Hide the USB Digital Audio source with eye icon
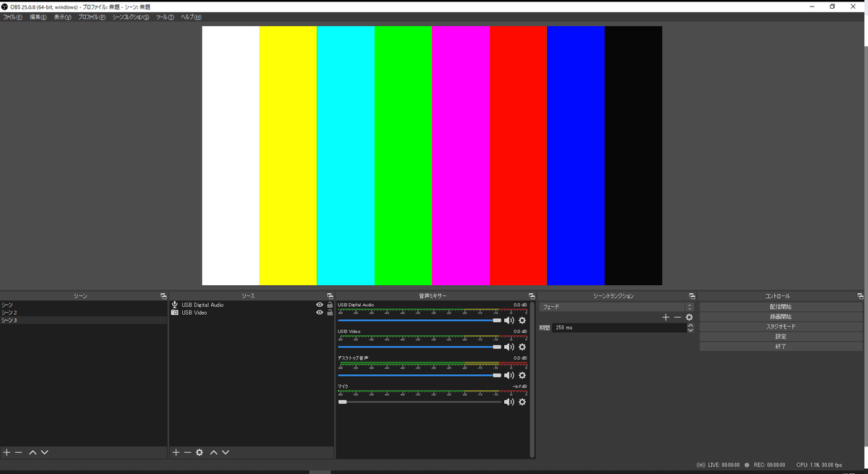 (320, 305)
